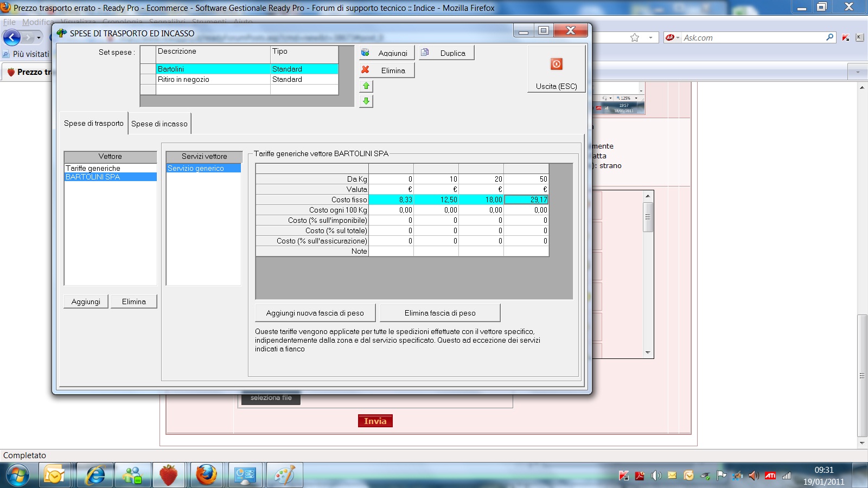This screenshot has height=488, width=868.
Task: Open the orange speaker volume tray icon
Action: click(x=754, y=476)
